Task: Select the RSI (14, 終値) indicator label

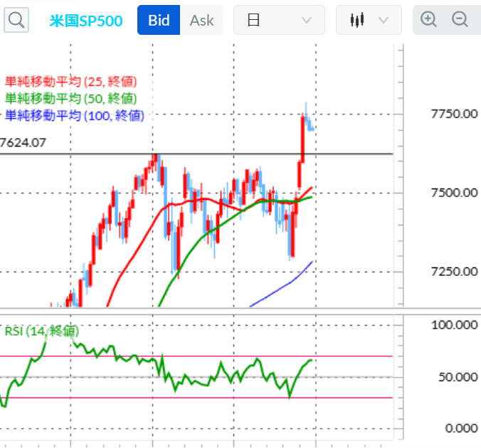Action: click(42, 331)
